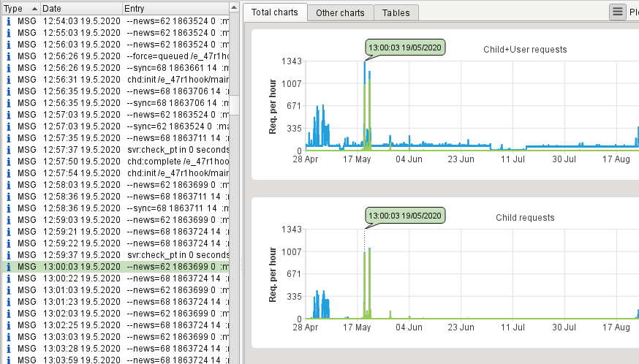The height and width of the screenshot is (364, 639).
Task: Click the scroll-up arrow of the log list
Action: (235, 7)
